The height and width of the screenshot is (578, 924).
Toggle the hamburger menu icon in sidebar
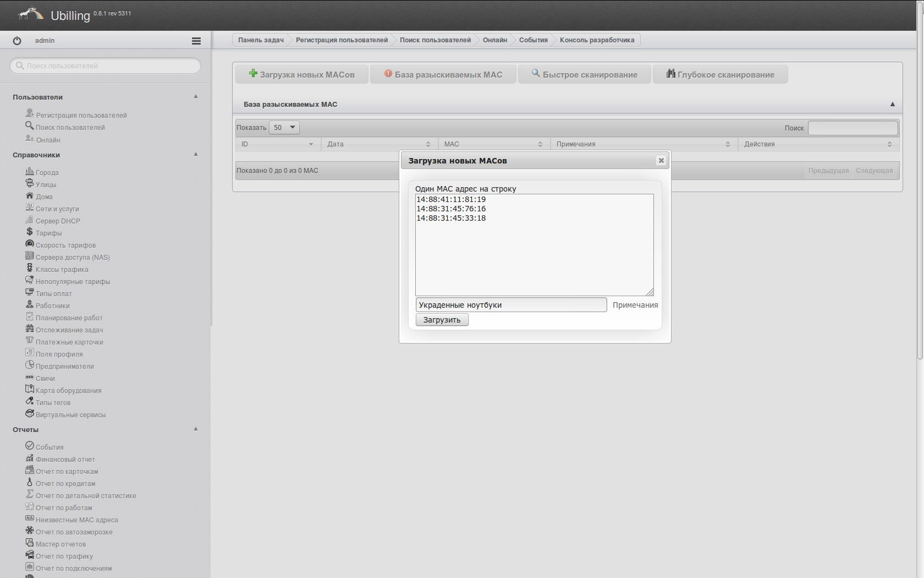[x=196, y=41]
